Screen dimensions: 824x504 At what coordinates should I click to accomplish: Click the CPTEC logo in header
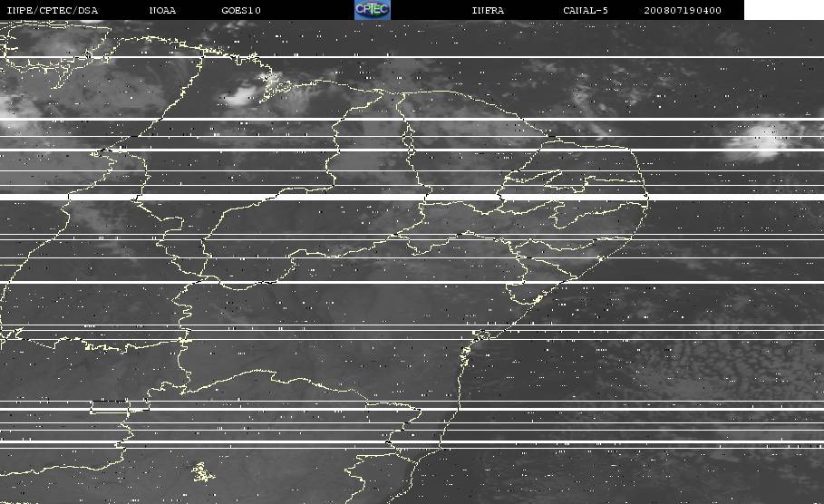click(x=373, y=9)
